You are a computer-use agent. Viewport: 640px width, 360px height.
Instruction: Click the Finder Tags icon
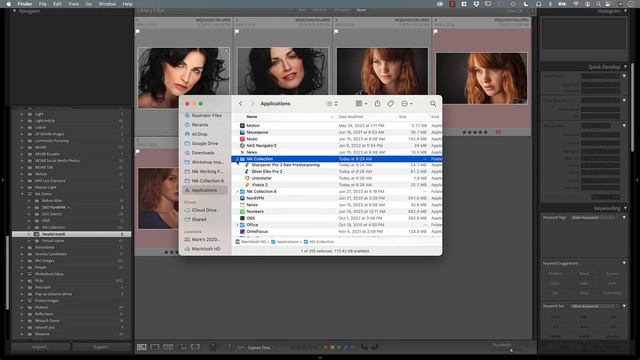[x=391, y=104]
